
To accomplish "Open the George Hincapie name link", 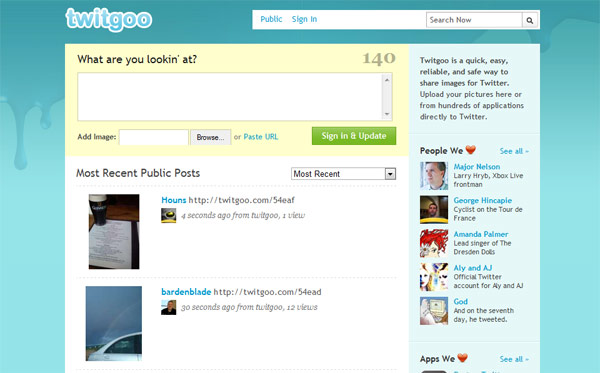I will point(483,200).
